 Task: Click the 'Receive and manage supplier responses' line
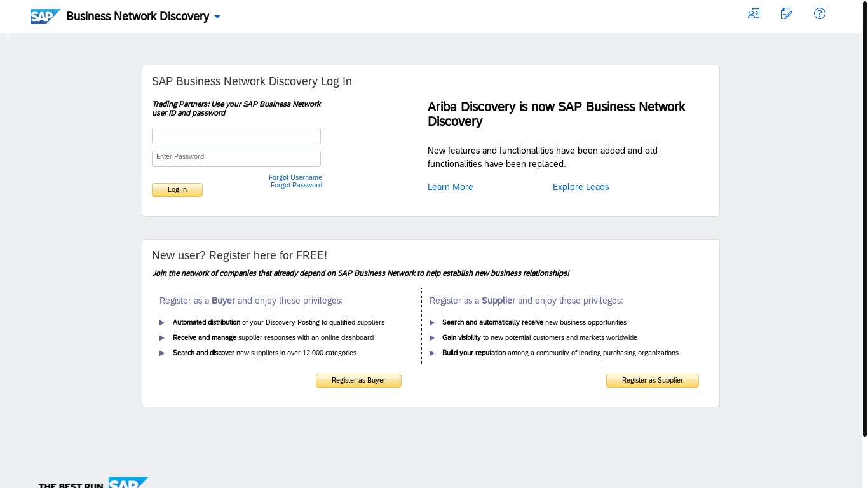click(x=273, y=337)
